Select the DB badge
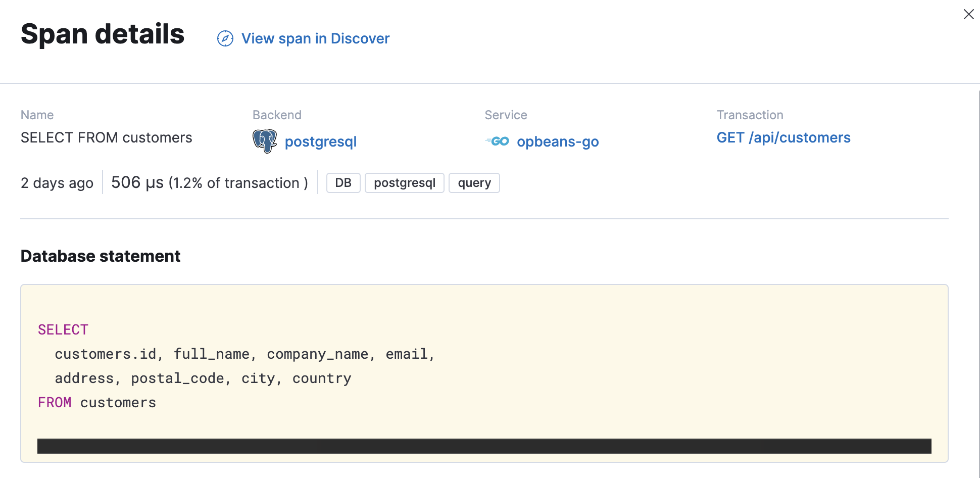980x478 pixels. pos(343,182)
